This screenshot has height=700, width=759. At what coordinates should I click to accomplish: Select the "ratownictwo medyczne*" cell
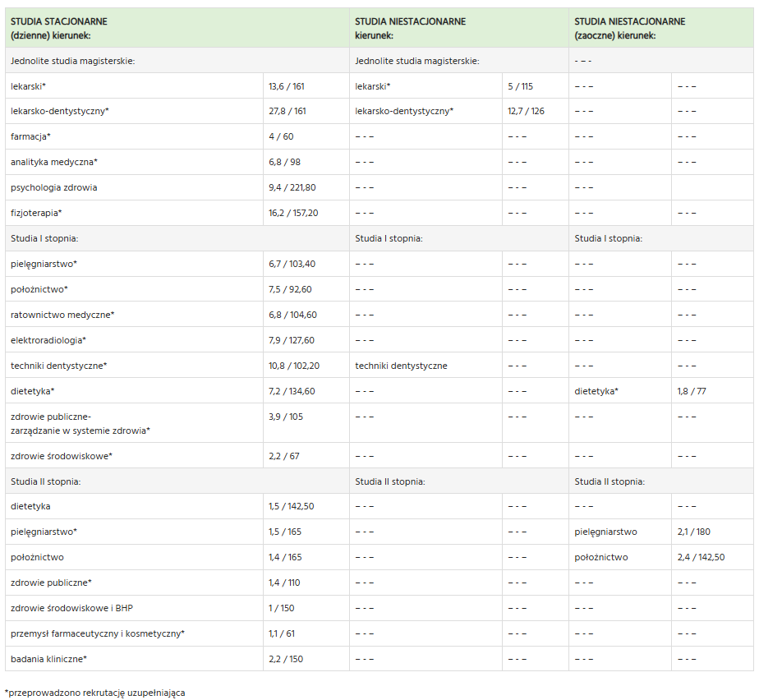pos(62,315)
